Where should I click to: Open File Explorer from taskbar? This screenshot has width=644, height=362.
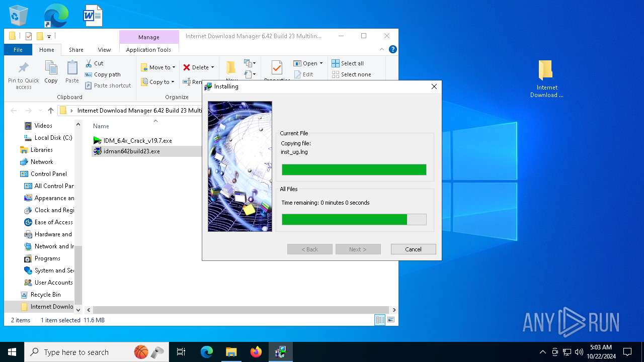coord(231,352)
